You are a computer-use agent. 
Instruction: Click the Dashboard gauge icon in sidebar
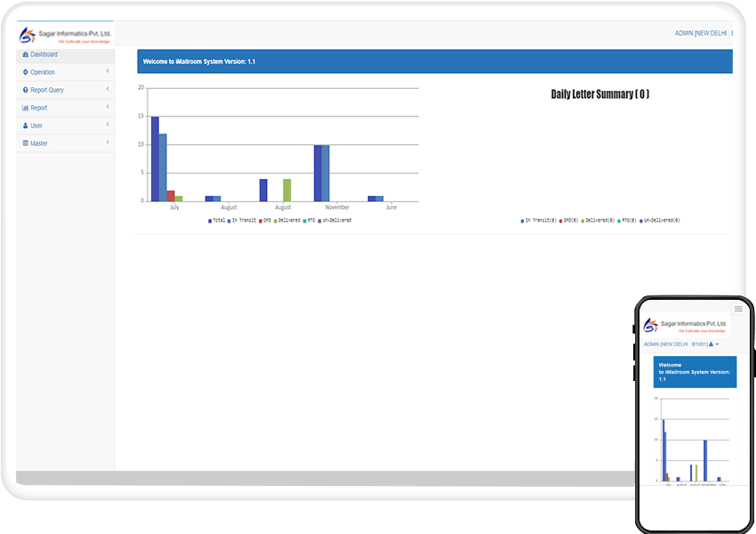click(26, 54)
